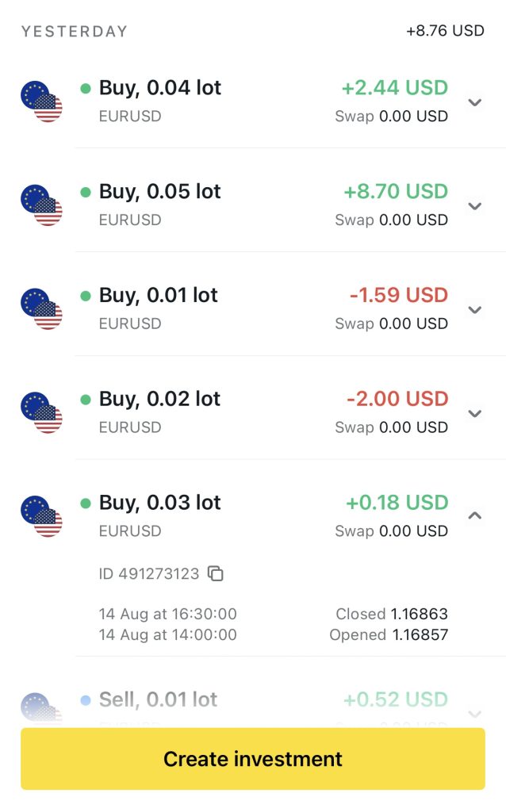The image size is (506, 812).
Task: Expand the Buy 0.04 lot trade details
Action: click(475, 102)
